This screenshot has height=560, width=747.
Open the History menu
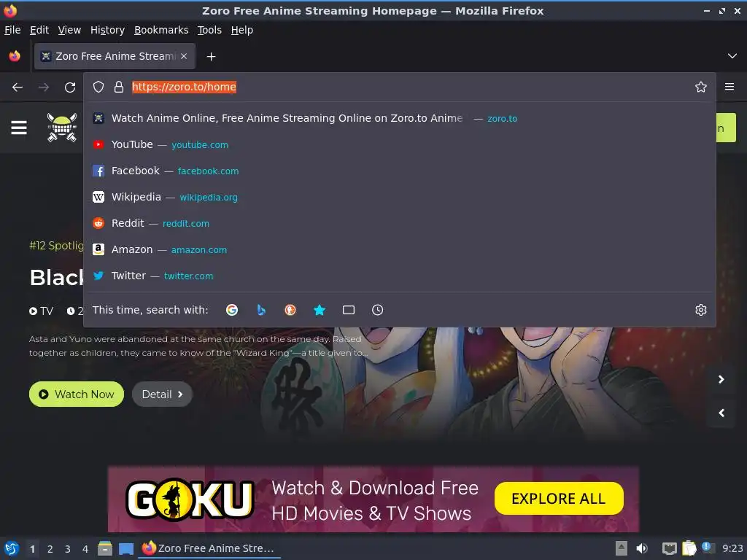pos(107,30)
